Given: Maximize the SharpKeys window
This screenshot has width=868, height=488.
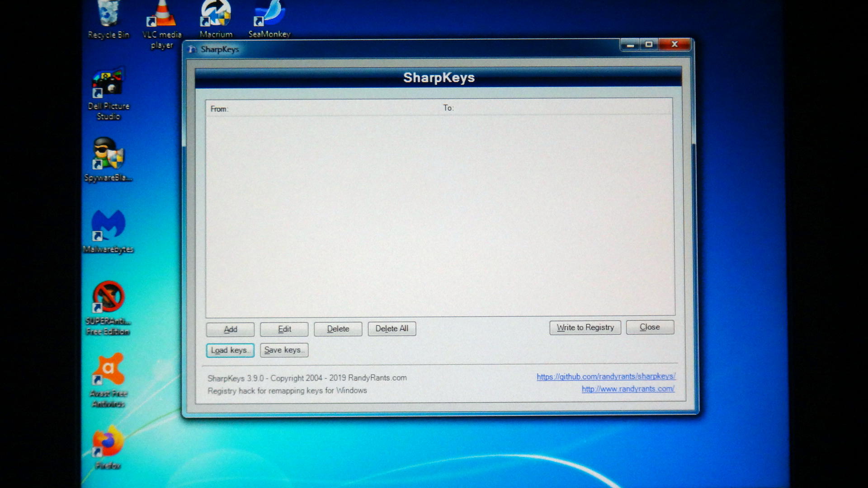Looking at the screenshot, I should 649,44.
